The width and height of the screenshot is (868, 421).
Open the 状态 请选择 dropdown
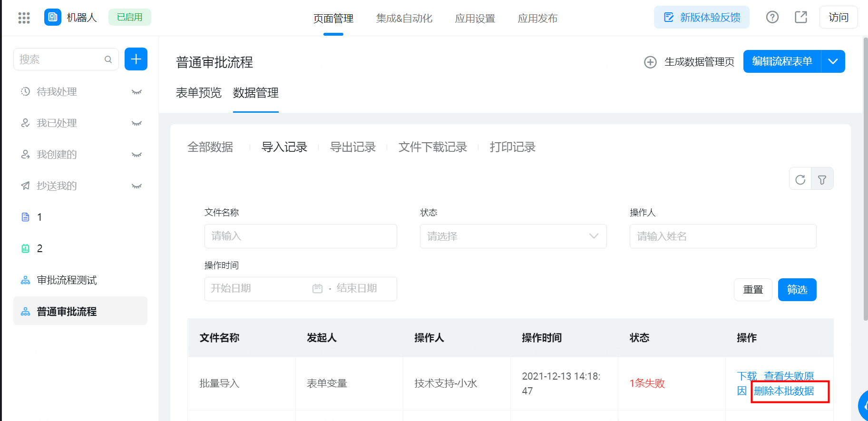pos(513,236)
